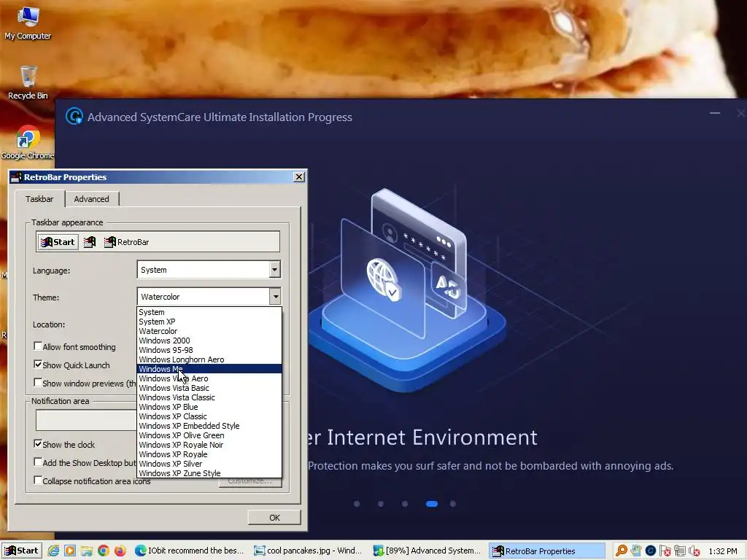Image resolution: width=747 pixels, height=560 pixels.
Task: Click the muted volume tray icon
Action: pyautogui.click(x=694, y=551)
